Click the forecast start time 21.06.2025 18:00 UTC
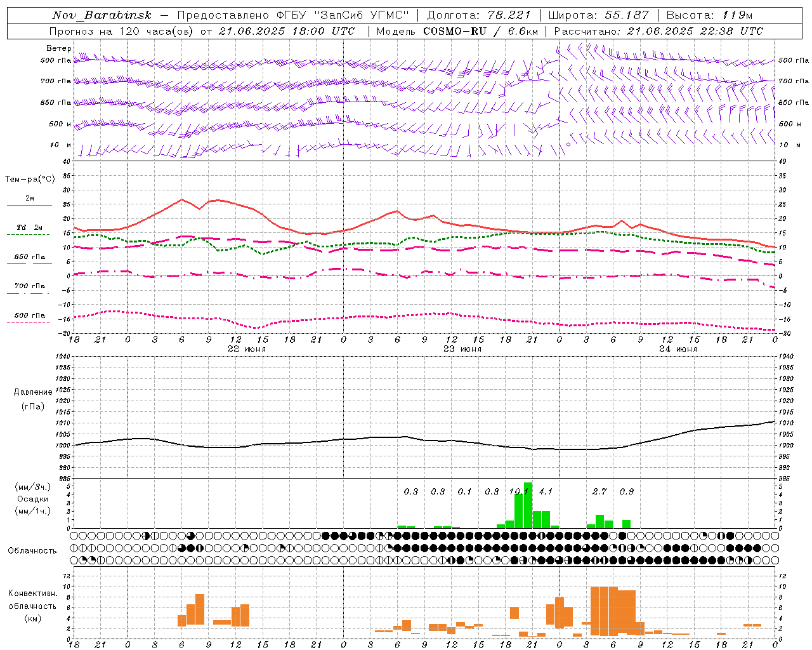 pyautogui.click(x=287, y=31)
